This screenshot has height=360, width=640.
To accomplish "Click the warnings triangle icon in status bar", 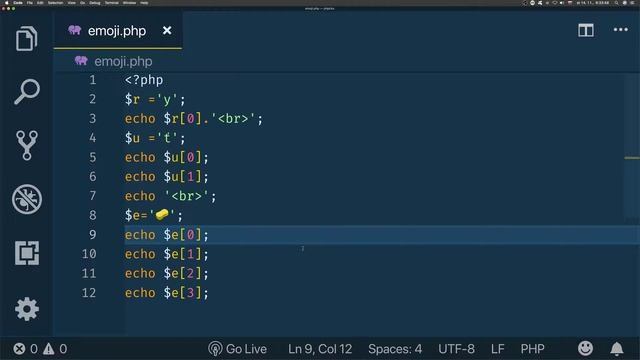I will (49, 349).
